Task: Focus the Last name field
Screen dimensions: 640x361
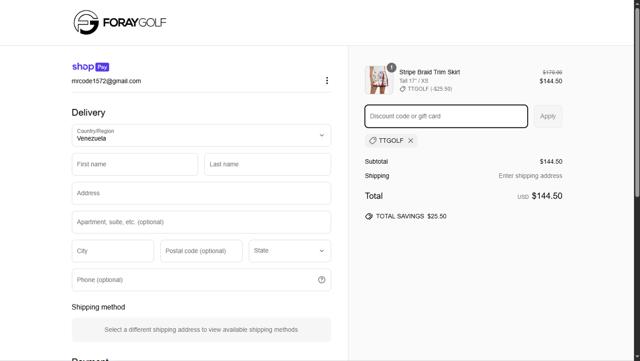Action: pos(267,164)
